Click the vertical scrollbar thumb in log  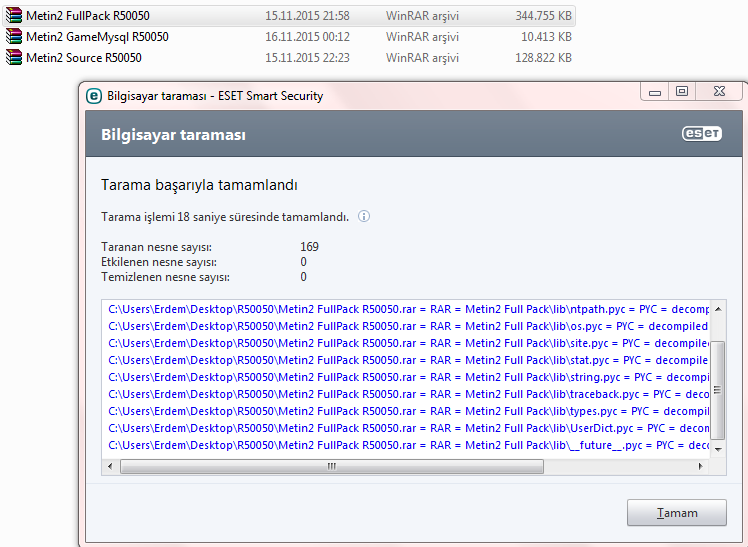(718, 390)
